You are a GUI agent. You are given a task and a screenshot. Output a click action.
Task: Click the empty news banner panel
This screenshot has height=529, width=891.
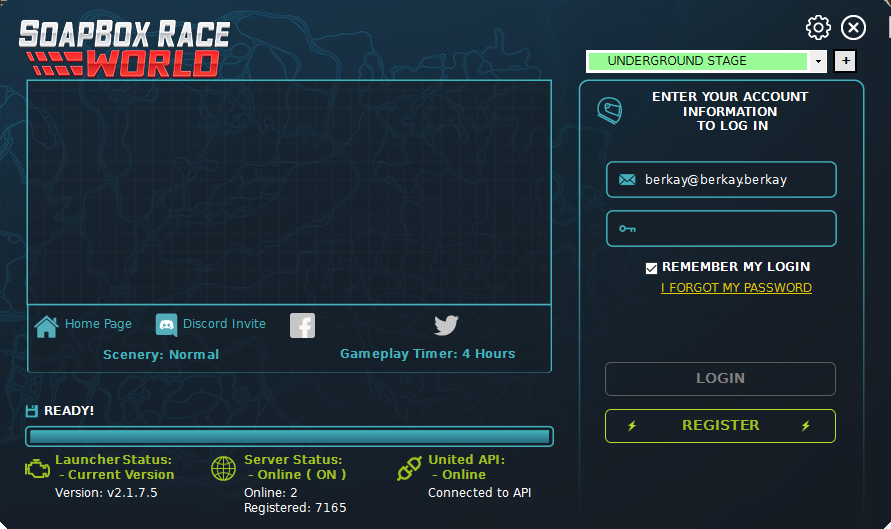tap(289, 192)
